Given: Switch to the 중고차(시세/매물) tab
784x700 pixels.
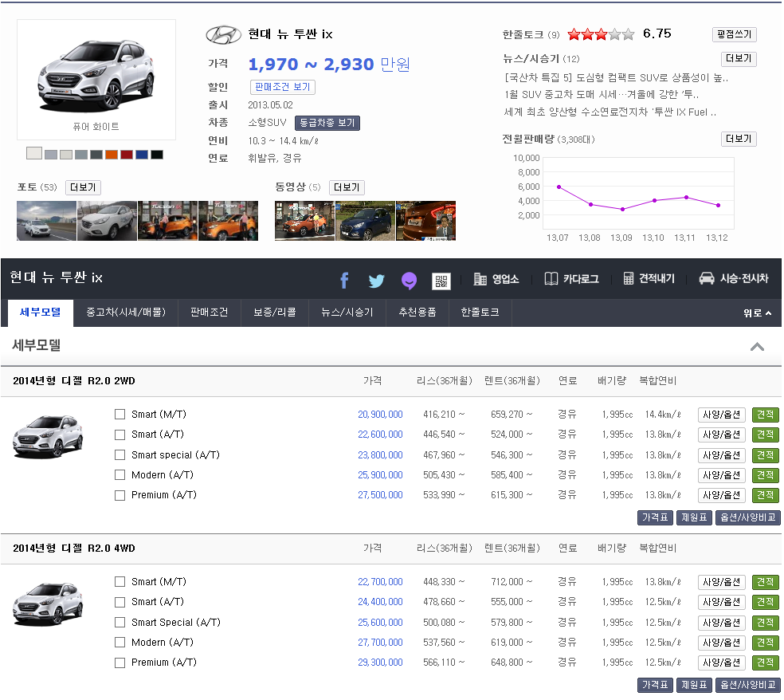Looking at the screenshot, I should click(127, 313).
